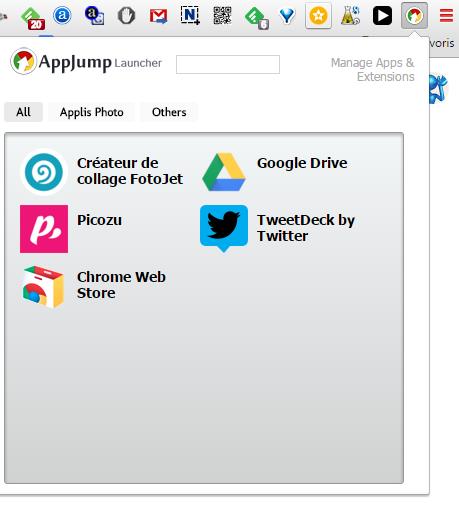
Task: Click the Feedly extension icon with the 20 badge
Action: [x=32, y=18]
